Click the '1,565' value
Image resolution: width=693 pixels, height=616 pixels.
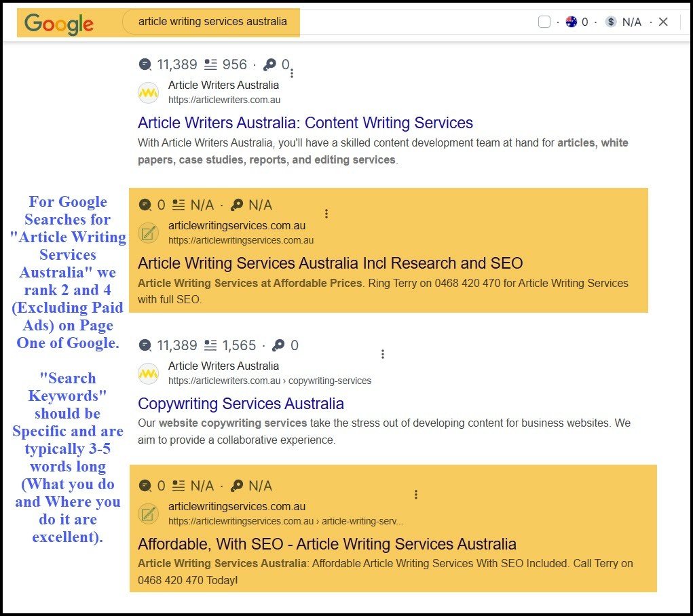click(239, 345)
